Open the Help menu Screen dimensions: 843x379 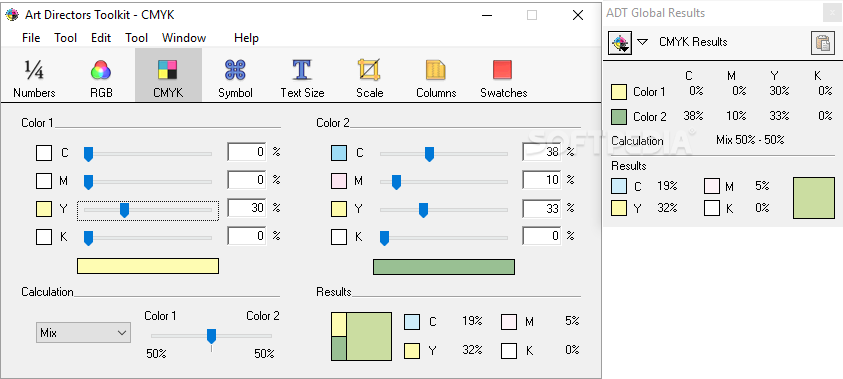pyautogui.click(x=246, y=38)
